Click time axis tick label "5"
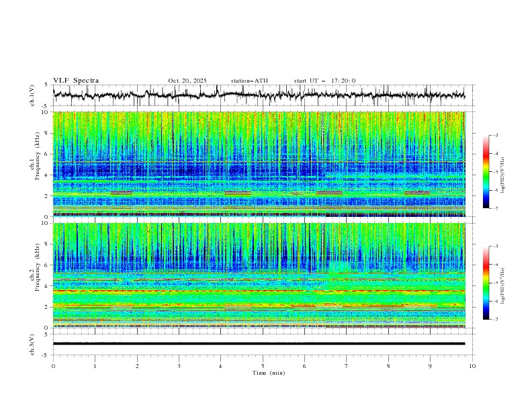The image size is (532, 411). point(263,366)
